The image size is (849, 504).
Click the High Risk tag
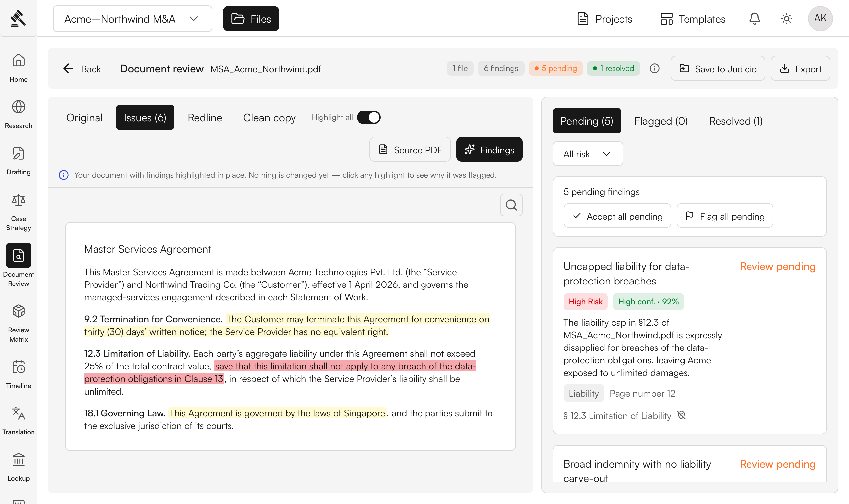pyautogui.click(x=585, y=302)
